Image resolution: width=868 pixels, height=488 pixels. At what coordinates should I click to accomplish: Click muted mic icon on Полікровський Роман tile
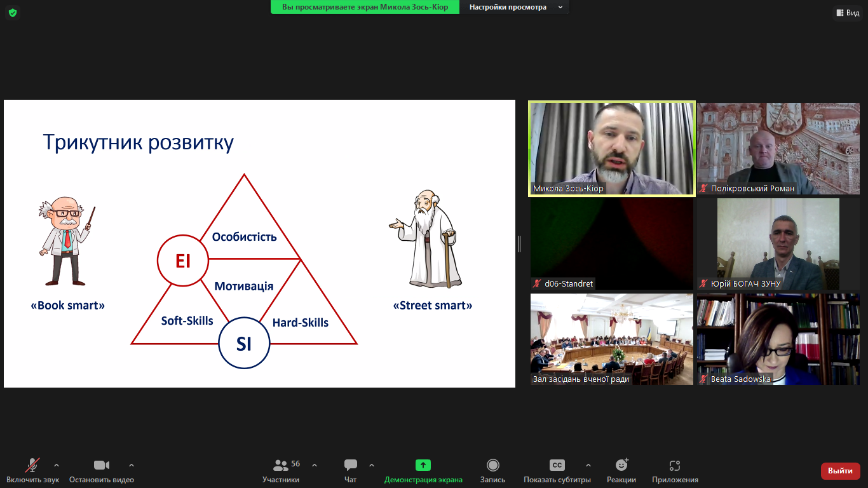[704, 189]
